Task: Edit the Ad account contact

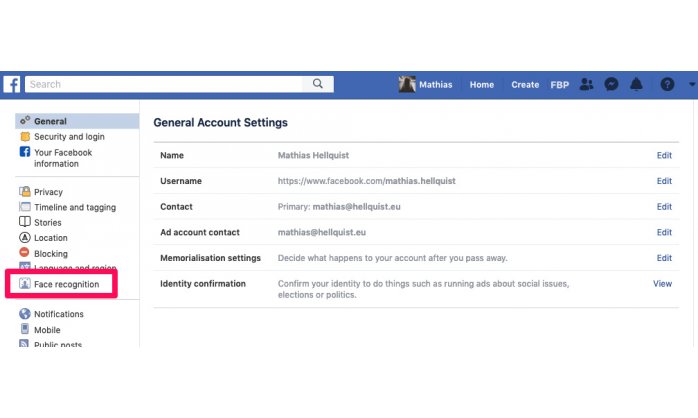Action: pos(664,232)
